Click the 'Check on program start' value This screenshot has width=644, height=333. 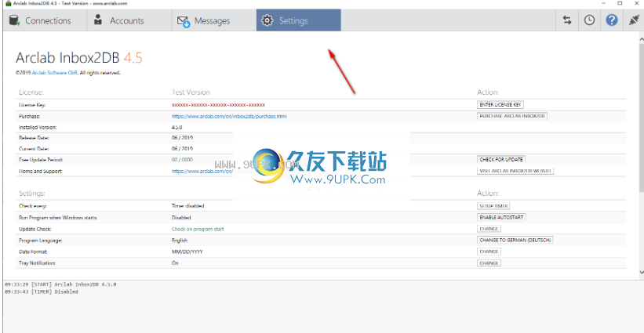pyautogui.click(x=198, y=229)
